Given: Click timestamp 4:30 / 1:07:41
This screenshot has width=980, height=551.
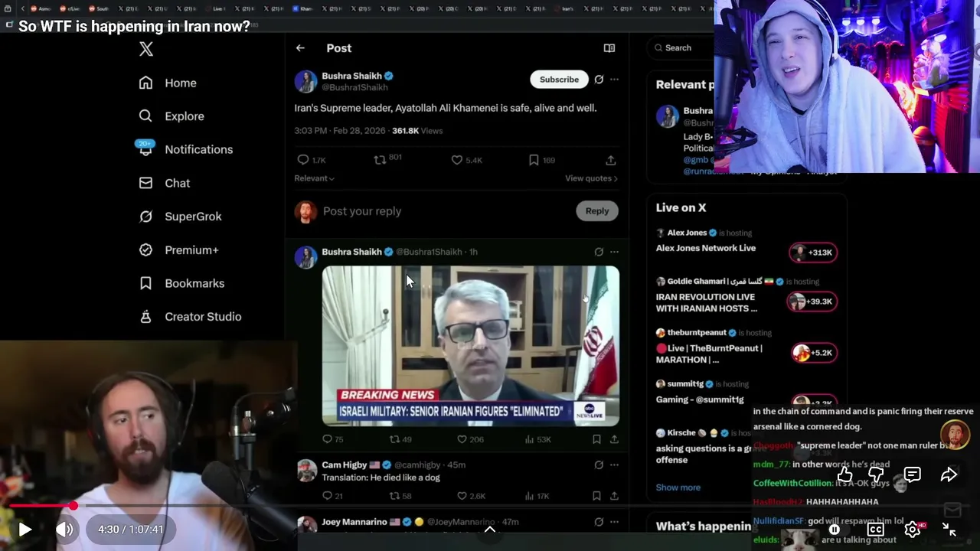Looking at the screenshot, I should [x=130, y=529].
